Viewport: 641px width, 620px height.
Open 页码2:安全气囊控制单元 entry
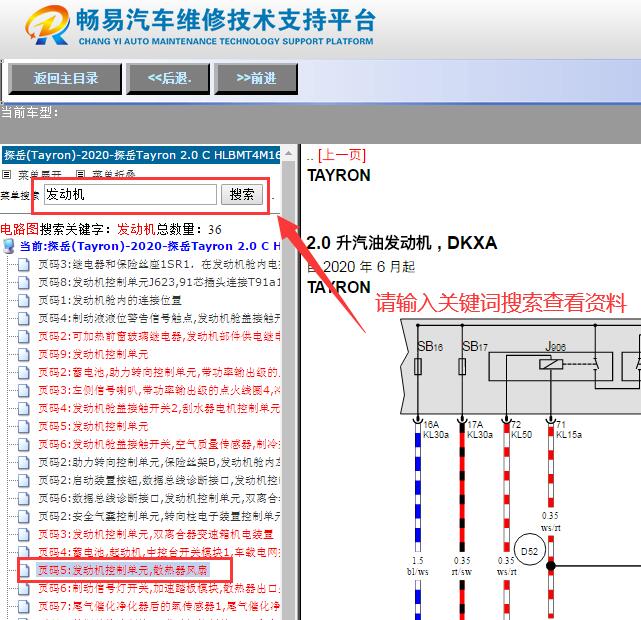tap(159, 516)
